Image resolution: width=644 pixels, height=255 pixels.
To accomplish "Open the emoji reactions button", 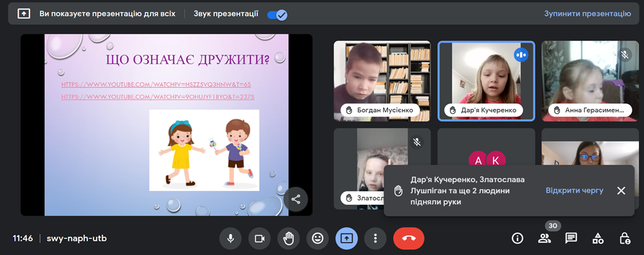I will pos(318,238).
